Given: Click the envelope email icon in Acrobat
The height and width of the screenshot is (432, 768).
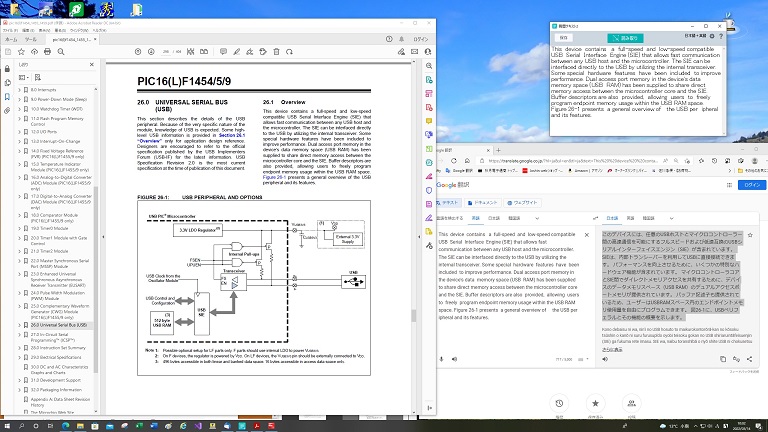Looking at the screenshot, I should (414, 51).
